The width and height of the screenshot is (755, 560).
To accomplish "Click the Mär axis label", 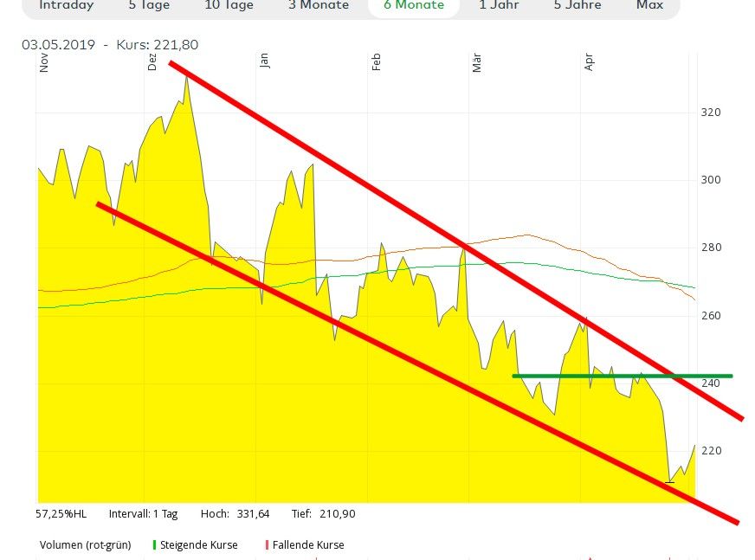I will tap(477, 62).
